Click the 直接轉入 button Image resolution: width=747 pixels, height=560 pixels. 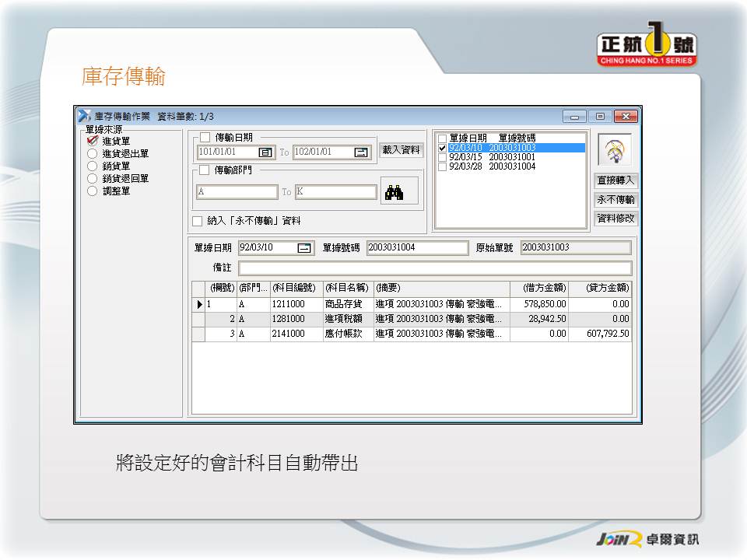tap(615, 180)
